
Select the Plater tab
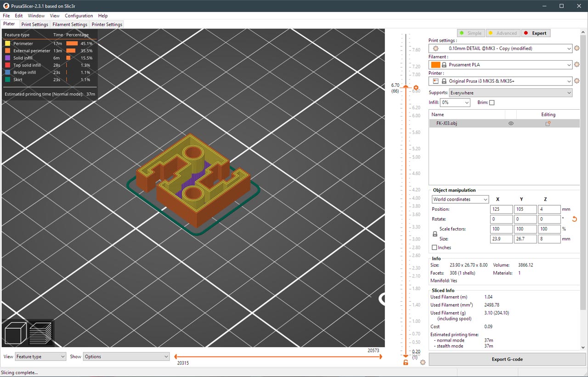pyautogui.click(x=9, y=24)
